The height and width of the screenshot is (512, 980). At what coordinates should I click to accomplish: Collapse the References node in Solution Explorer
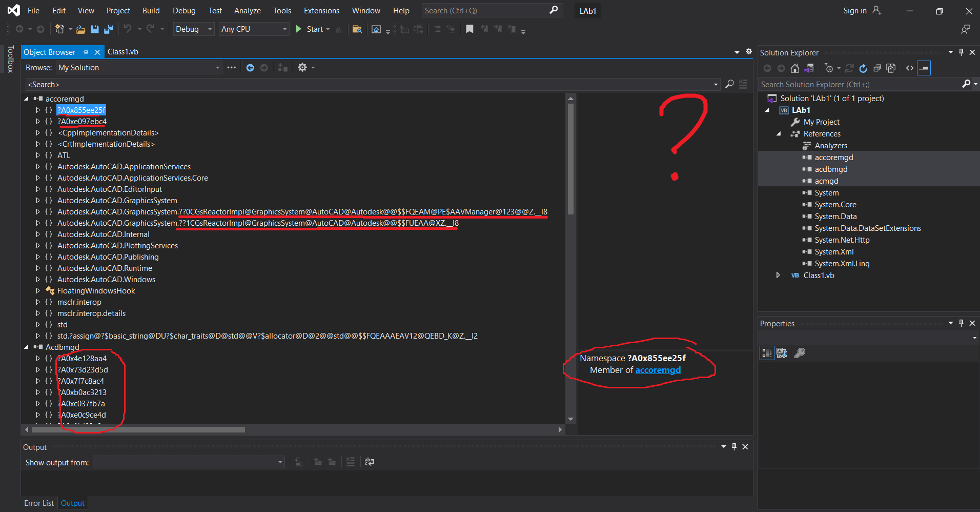[x=779, y=134]
